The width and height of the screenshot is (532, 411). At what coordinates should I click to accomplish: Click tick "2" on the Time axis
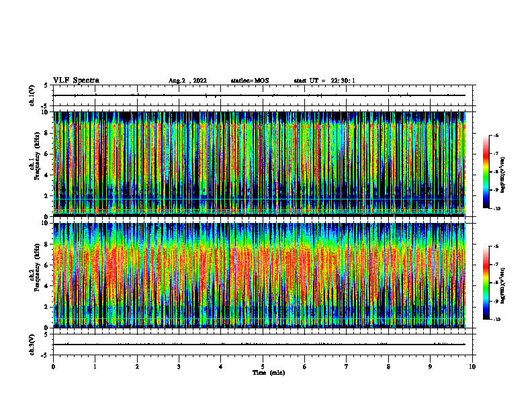[137, 367]
